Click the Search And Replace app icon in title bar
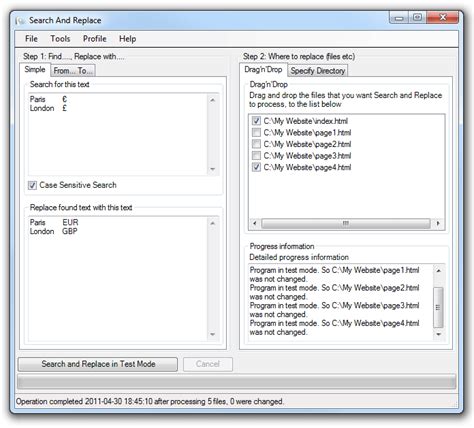The height and width of the screenshot is (428, 474). click(20, 21)
